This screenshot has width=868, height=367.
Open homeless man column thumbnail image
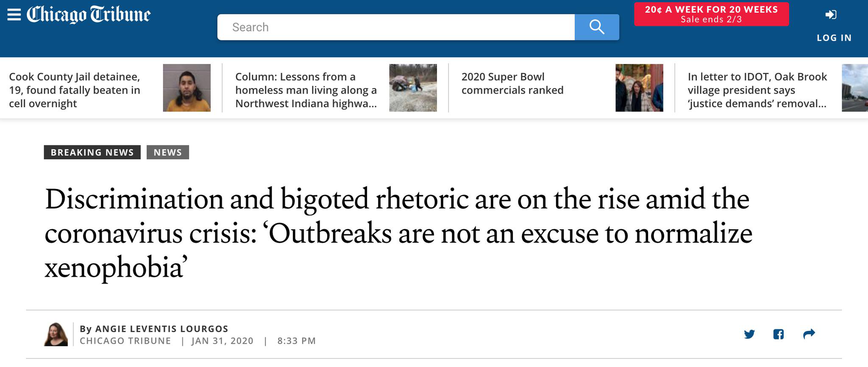click(413, 88)
